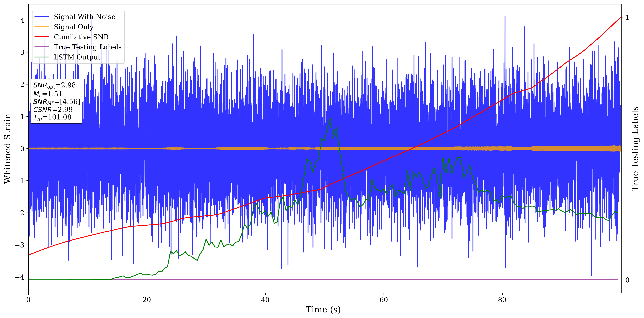The width and height of the screenshot is (644, 318).
Task: Click the right-side 'True Testing Labels' axis label
Action: (635, 149)
